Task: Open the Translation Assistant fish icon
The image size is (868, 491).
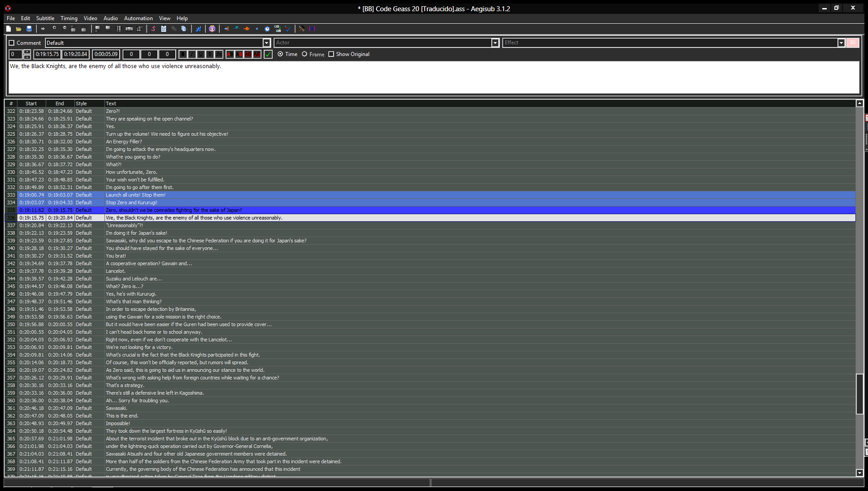Action: click(x=247, y=29)
